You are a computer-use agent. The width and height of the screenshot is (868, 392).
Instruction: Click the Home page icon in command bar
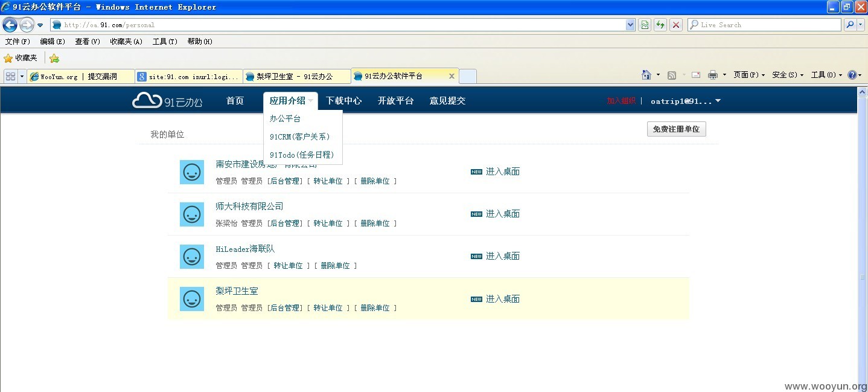pyautogui.click(x=646, y=75)
